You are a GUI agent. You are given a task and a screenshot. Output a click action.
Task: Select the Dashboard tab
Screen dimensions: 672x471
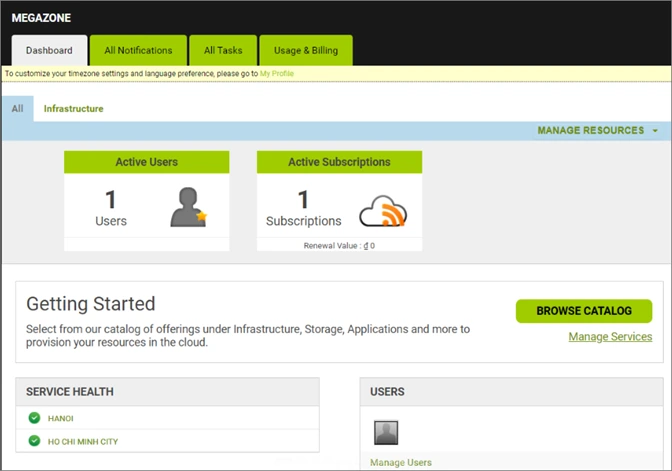(x=49, y=51)
